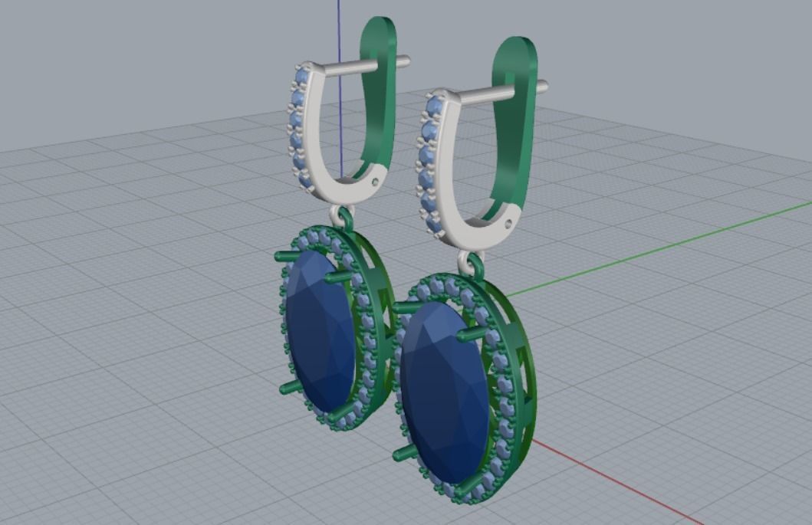Click the blue vertical Z-axis line
This screenshot has width=812, height=525.
[340, 31]
